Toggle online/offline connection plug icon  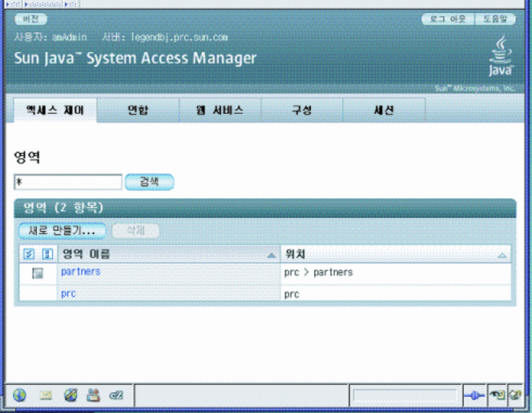tap(474, 395)
